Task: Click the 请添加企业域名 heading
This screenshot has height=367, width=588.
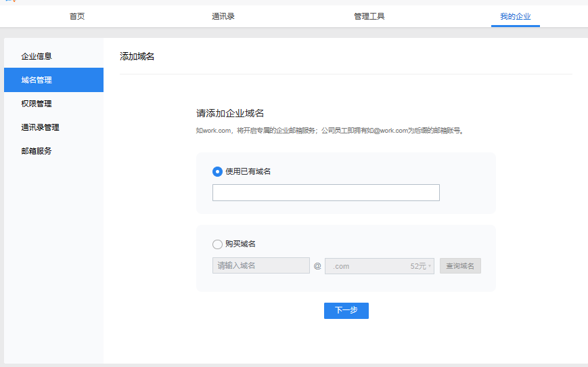Action: (230, 114)
